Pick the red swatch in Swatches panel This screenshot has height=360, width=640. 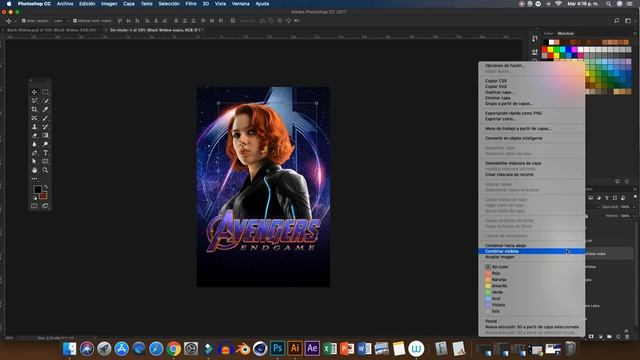(x=544, y=50)
